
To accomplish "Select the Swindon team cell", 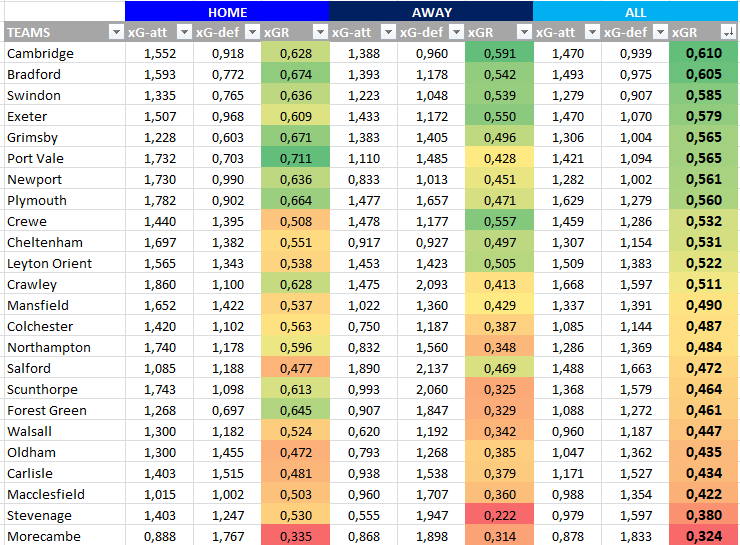I will pyautogui.click(x=64, y=95).
